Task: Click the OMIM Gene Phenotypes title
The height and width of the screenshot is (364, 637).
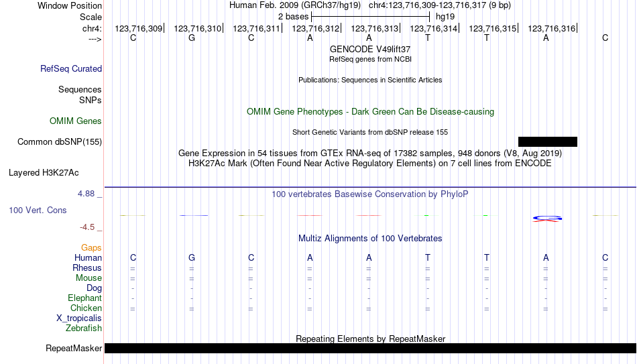Action: (x=370, y=112)
